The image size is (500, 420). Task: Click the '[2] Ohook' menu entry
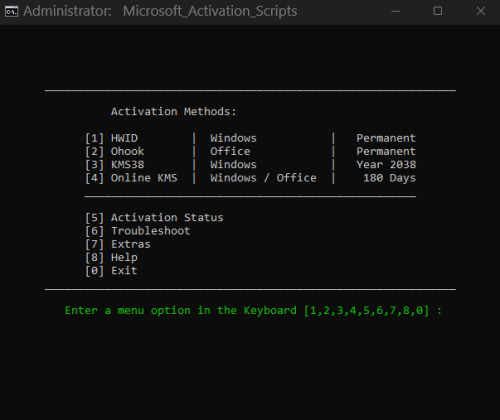coord(114,151)
